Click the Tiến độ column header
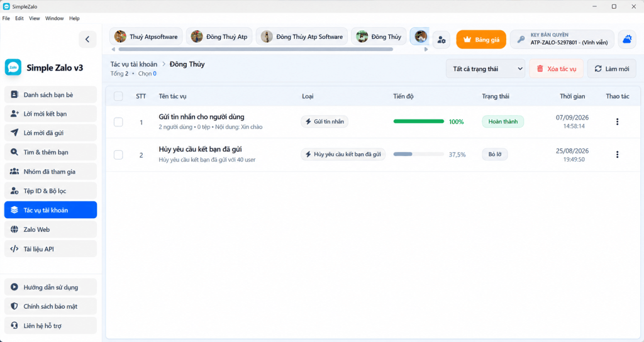 pos(403,96)
